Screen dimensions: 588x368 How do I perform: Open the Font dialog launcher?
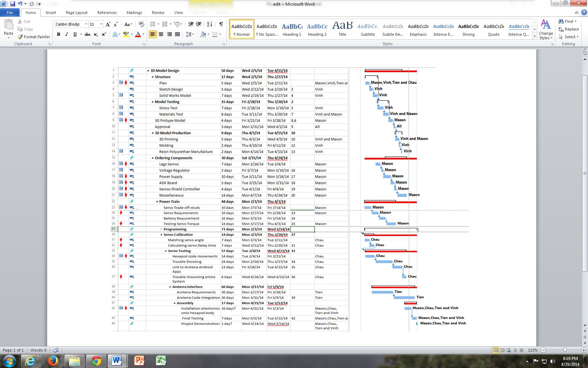click(x=143, y=44)
